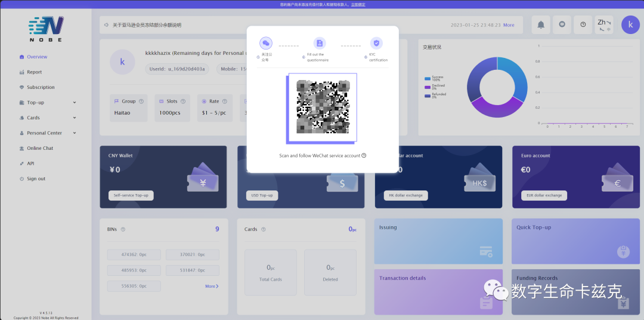
Task: Click BIN 485953: 0pc
Action: tap(134, 270)
